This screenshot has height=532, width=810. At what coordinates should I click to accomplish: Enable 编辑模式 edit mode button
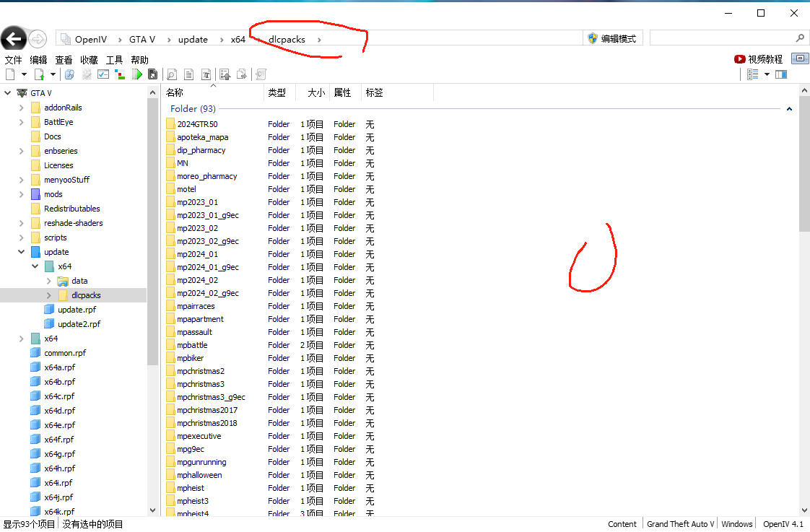click(x=613, y=38)
